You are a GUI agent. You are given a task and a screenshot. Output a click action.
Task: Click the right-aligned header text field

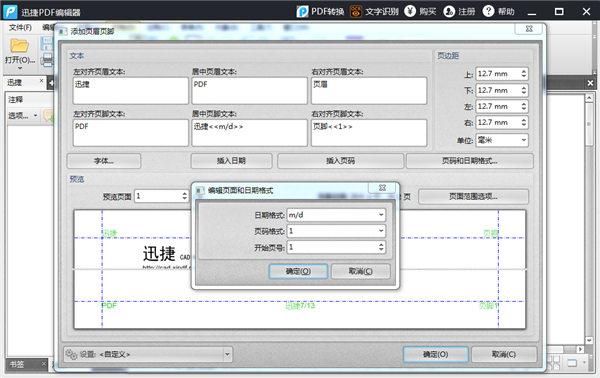pos(369,91)
